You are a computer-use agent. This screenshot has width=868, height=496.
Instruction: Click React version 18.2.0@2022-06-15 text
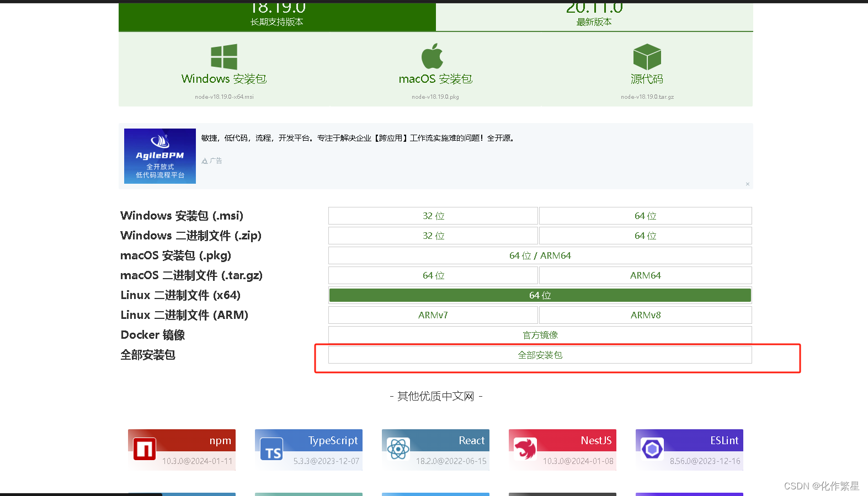(x=451, y=461)
